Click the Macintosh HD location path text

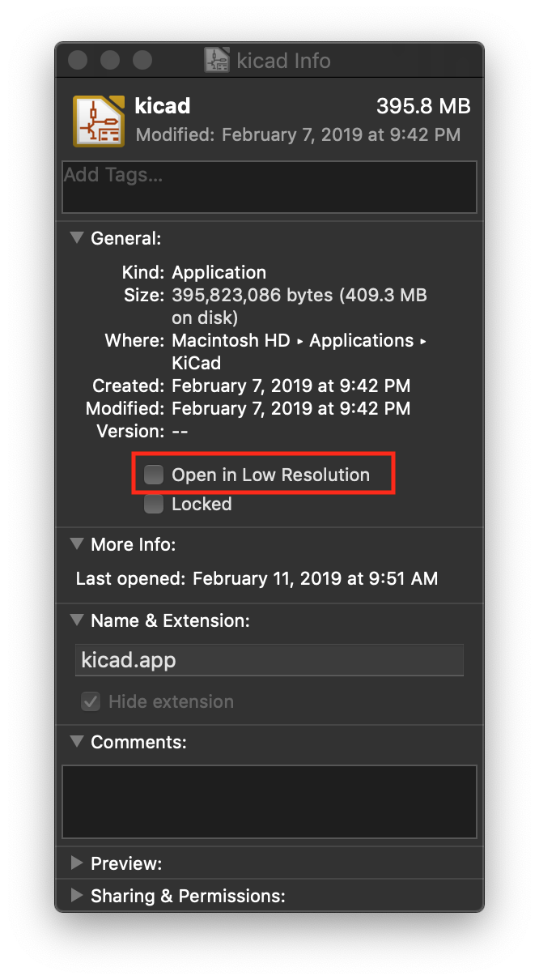click(x=231, y=341)
